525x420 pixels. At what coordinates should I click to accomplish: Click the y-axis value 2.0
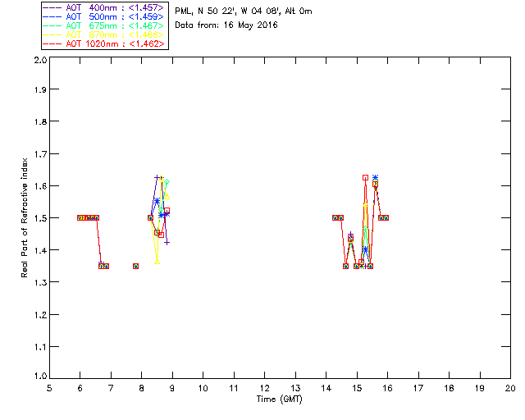[40, 60]
